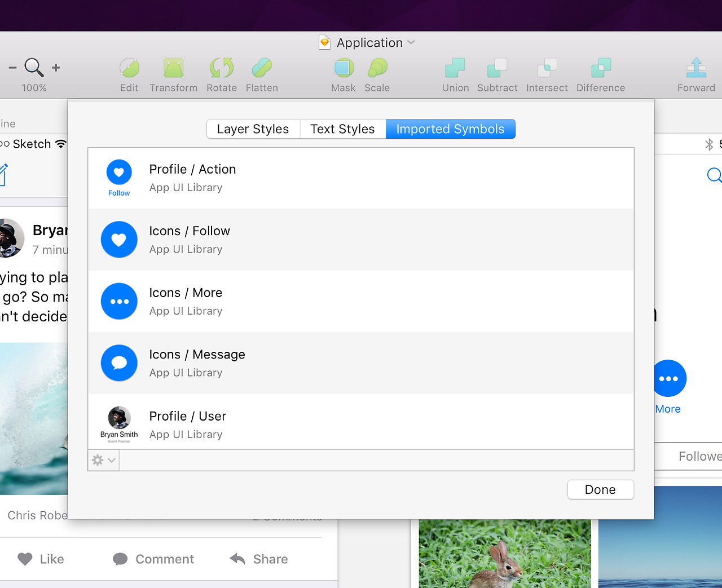Select the Edit tool in the toolbar

click(129, 75)
